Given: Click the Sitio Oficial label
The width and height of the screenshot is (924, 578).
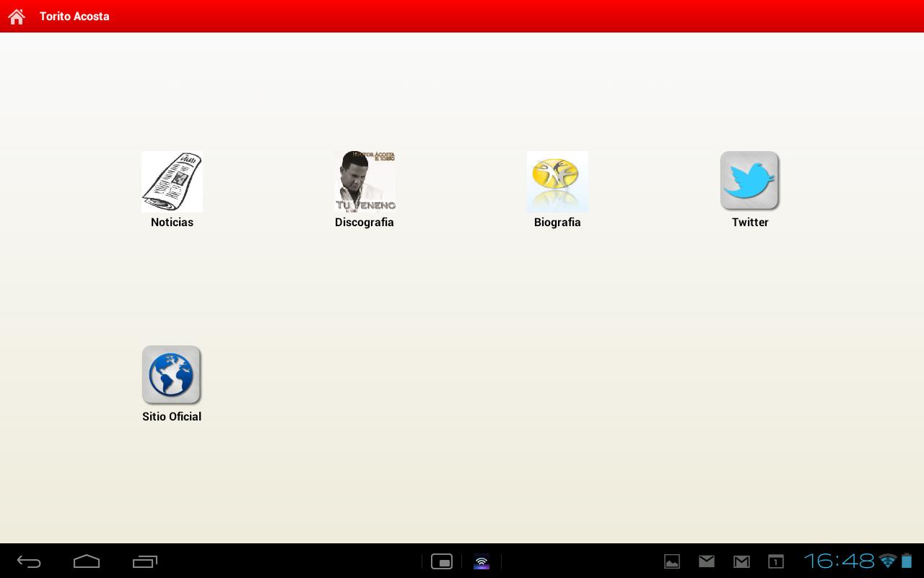Looking at the screenshot, I should tap(172, 417).
